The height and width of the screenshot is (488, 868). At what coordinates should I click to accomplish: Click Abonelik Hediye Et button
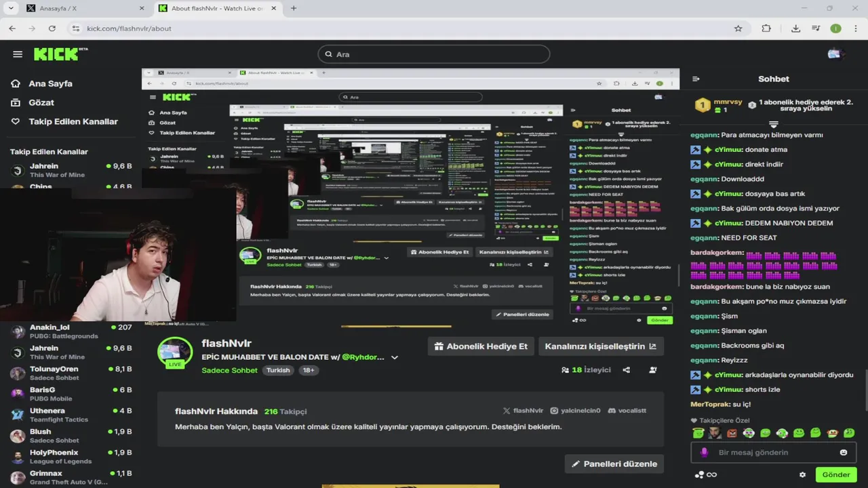coord(481,346)
